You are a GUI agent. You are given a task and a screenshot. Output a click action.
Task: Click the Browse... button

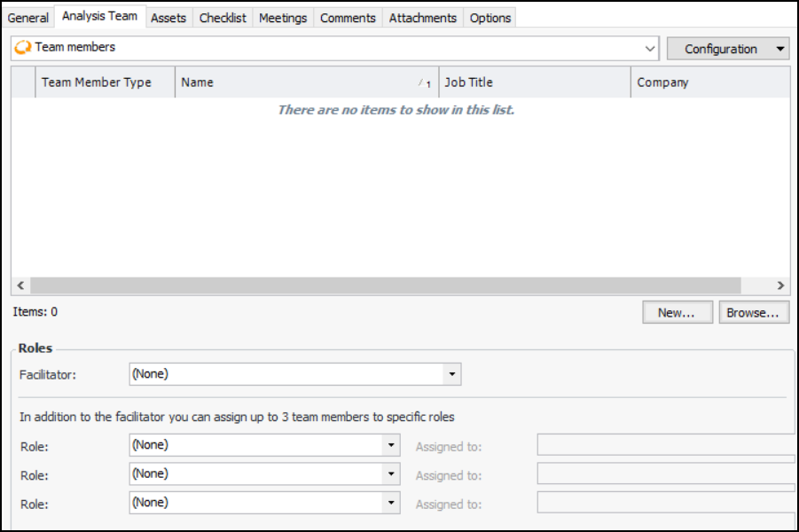(754, 312)
